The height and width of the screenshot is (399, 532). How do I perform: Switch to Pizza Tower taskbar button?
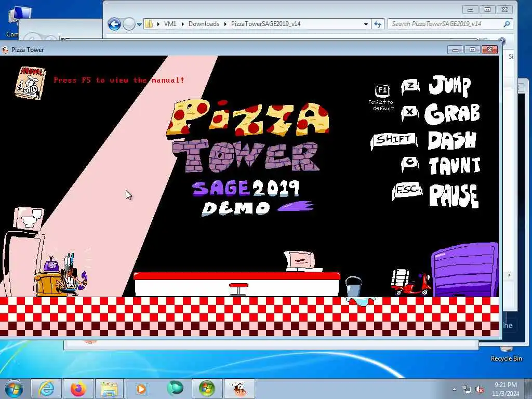pos(239,389)
